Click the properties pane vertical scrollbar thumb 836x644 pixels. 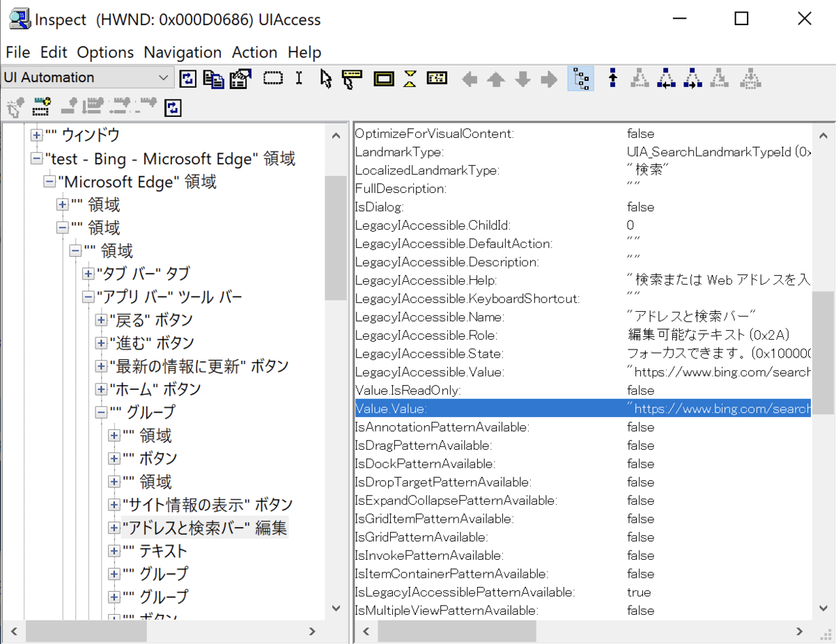point(823,353)
